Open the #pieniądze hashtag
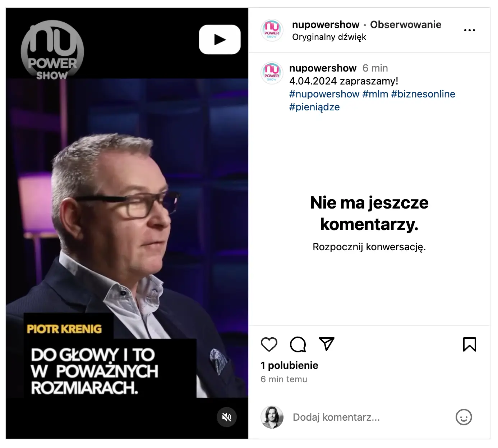This screenshot has height=448, width=498. click(x=314, y=107)
